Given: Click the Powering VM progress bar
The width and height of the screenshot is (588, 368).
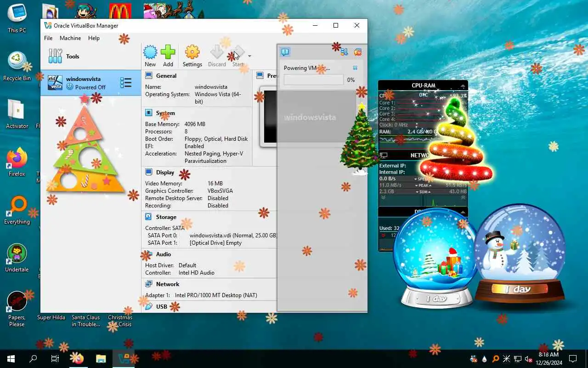Looking at the screenshot, I should [313, 80].
